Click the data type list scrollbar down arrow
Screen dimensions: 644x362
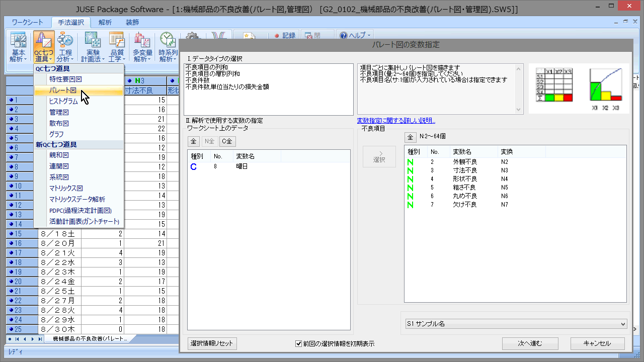[519, 110]
